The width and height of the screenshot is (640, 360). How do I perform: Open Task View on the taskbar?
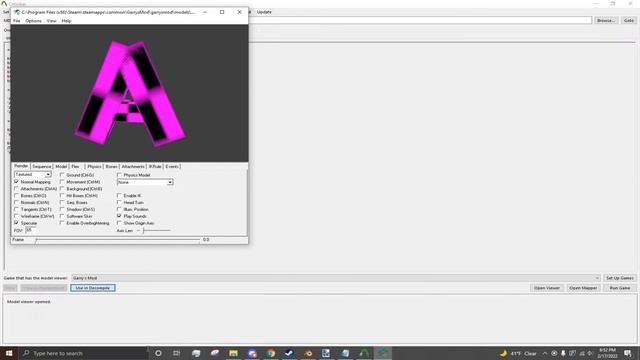(177, 353)
